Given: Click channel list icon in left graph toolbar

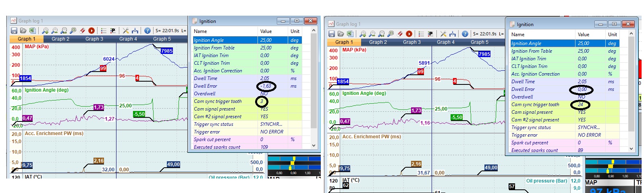Looking at the screenshot, I should tap(104, 31).
